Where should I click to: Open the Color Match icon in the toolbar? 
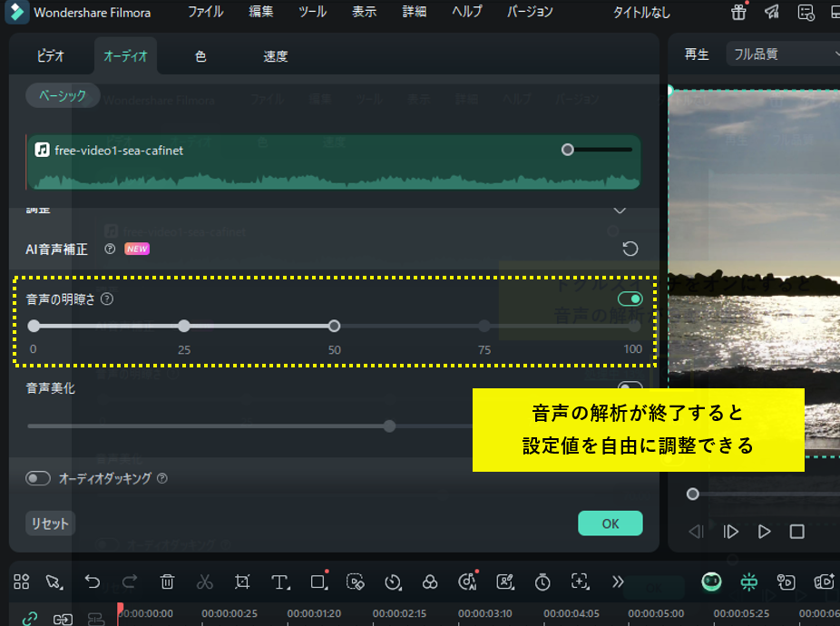pos(430,582)
